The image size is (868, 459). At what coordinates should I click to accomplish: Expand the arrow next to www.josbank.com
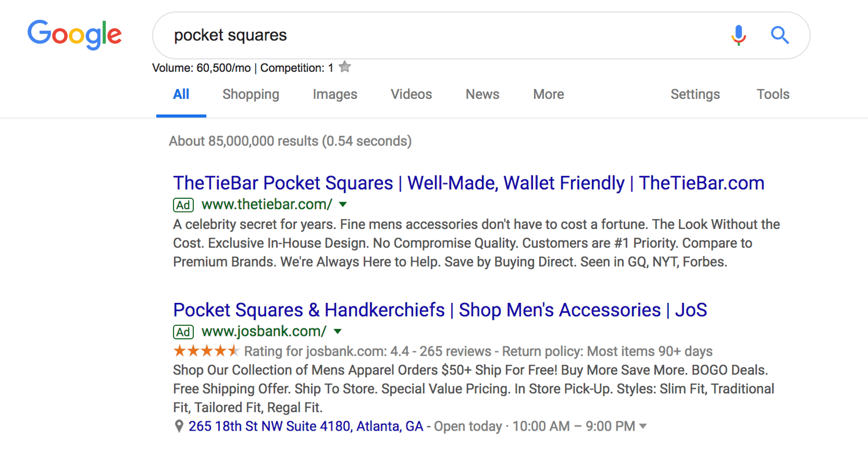[x=338, y=331]
